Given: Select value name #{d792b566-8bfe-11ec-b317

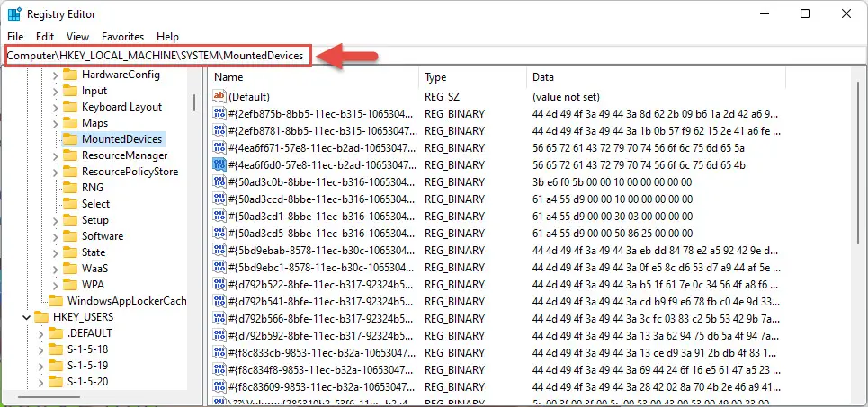Looking at the screenshot, I should tap(320, 319).
